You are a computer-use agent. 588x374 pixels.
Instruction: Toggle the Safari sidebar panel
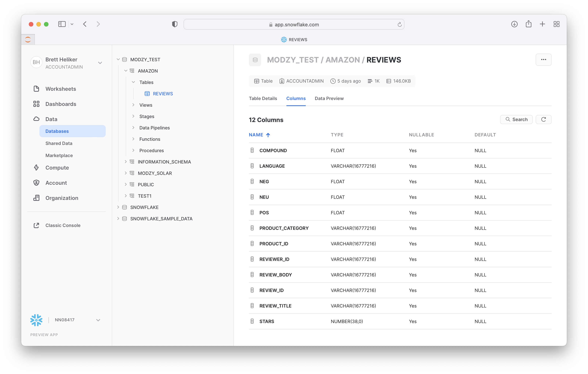tap(62, 24)
